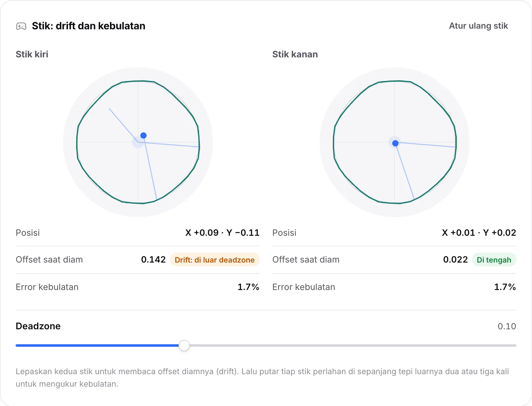Click the instruction text starting with Lepaskan kedua stik

click(x=262, y=378)
